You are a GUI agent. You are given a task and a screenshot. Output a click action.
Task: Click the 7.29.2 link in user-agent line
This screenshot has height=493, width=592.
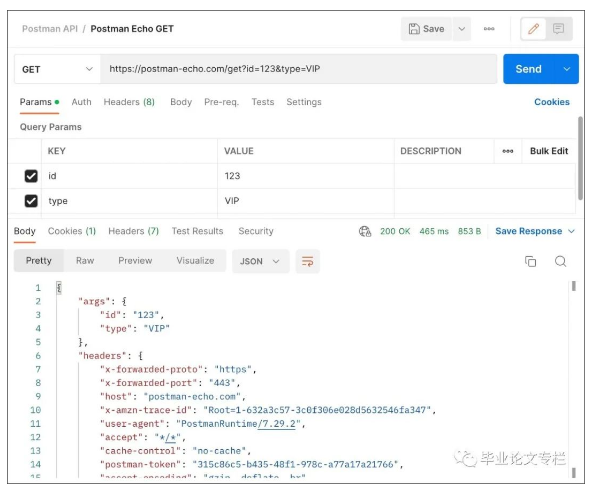point(277,424)
